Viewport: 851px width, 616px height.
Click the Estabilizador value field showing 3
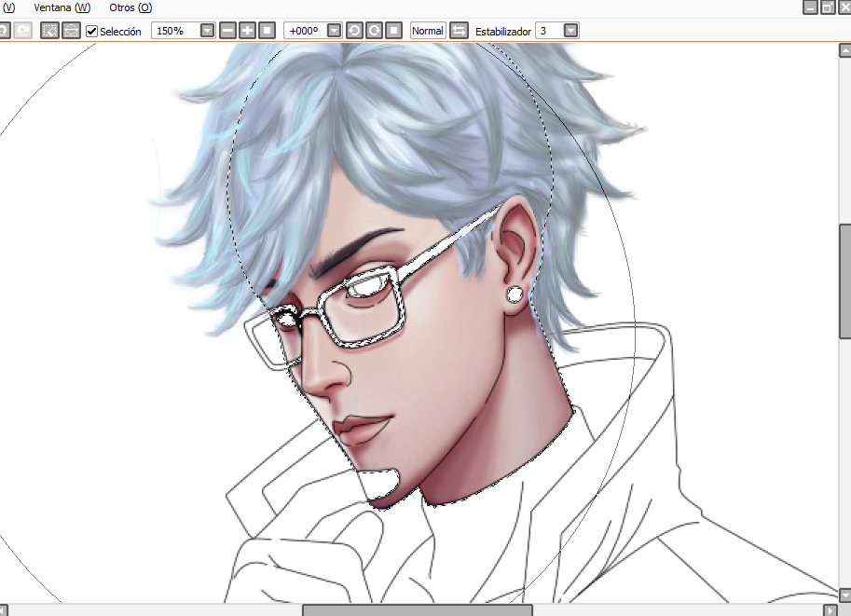(x=549, y=31)
